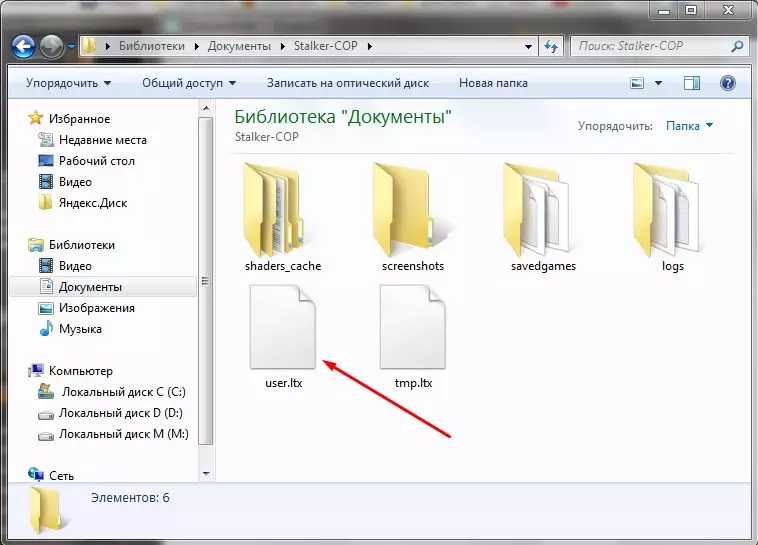Click the Windows drive icon for disk C
Screen dimensions: 758x545
(x=46, y=391)
